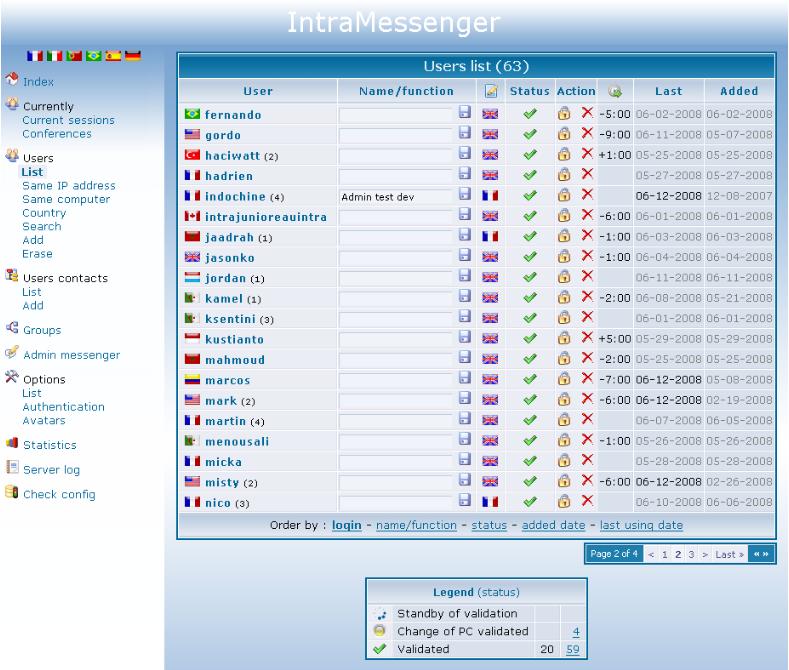Click the pagination double-arrow button

tap(761, 554)
